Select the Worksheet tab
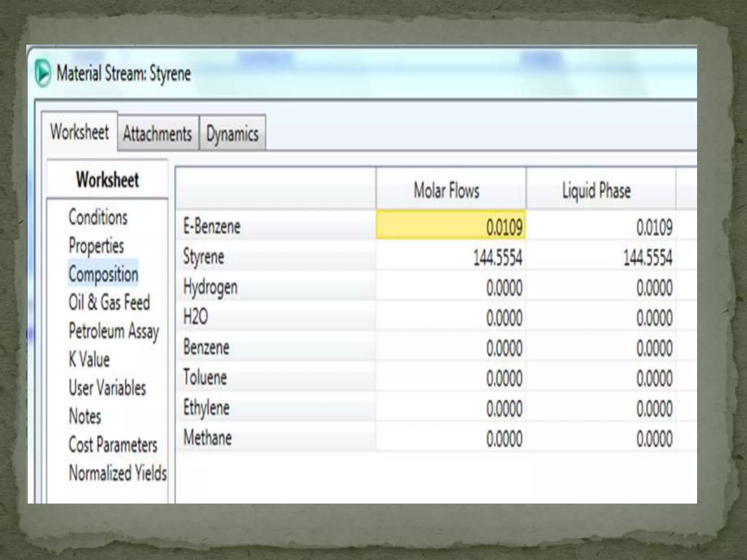 coord(80,132)
